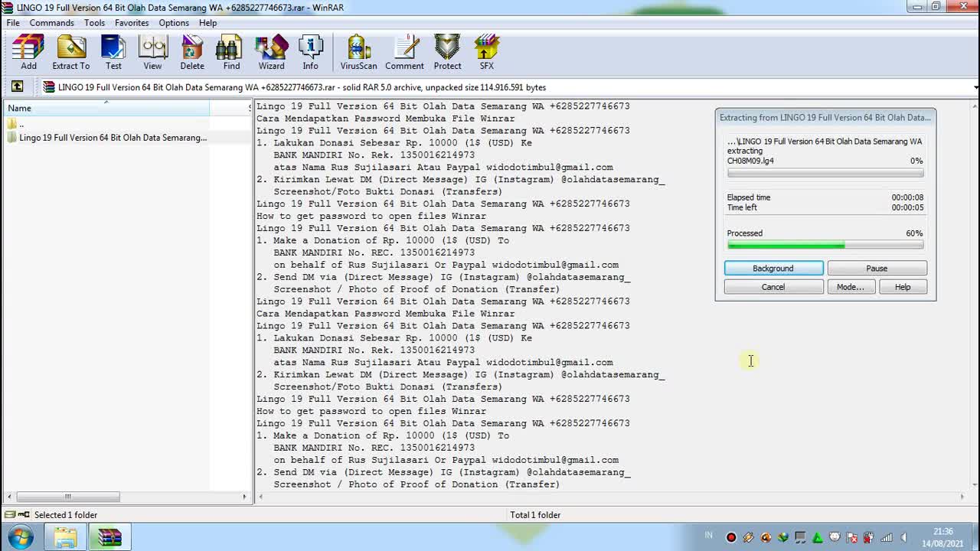The width and height of the screenshot is (980, 551).
Task: Click the Windows Start orb
Action: (x=19, y=537)
